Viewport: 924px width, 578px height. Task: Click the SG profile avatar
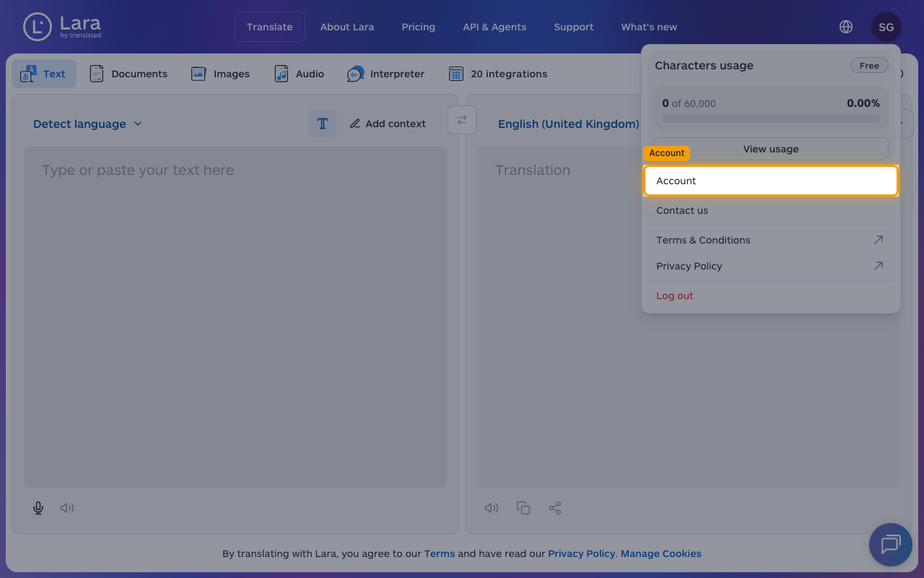click(x=886, y=27)
